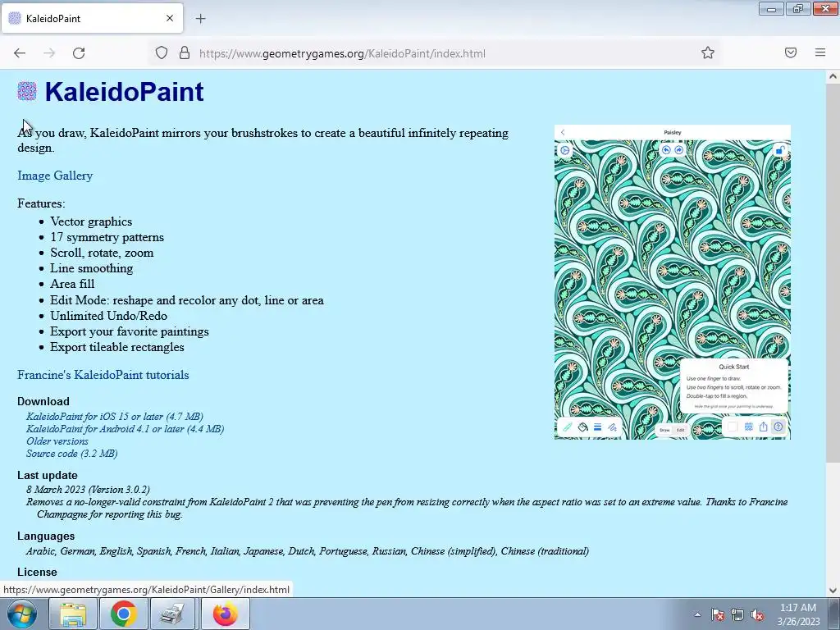Click the page scrollbar up arrow
The width and height of the screenshot is (840, 630).
[833, 76]
